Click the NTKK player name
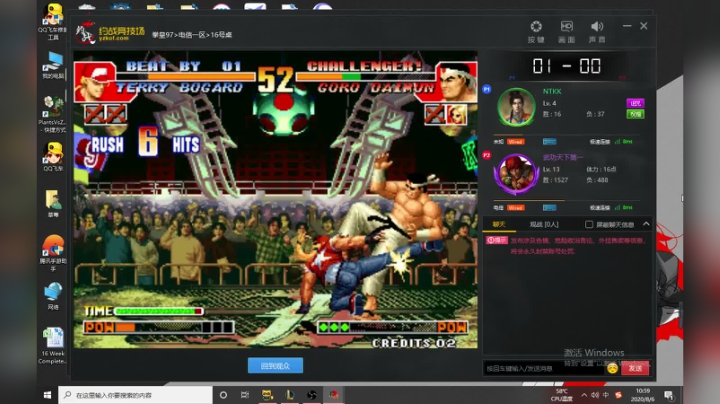This screenshot has width=720, height=404. click(x=552, y=91)
